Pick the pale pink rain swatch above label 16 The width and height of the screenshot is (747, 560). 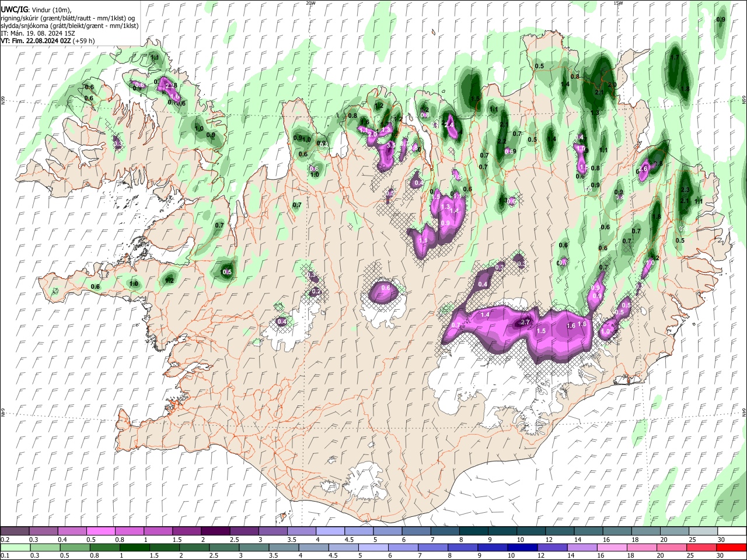611,547
